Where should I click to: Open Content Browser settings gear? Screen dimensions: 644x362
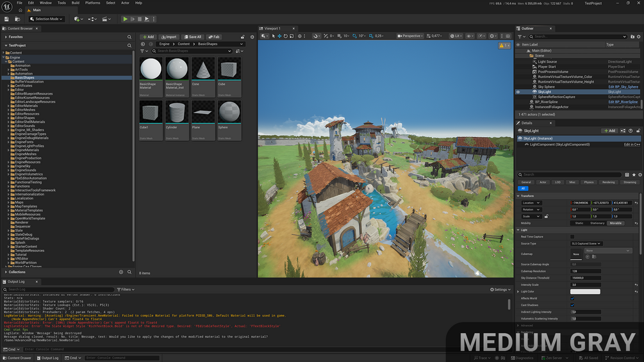[252, 37]
